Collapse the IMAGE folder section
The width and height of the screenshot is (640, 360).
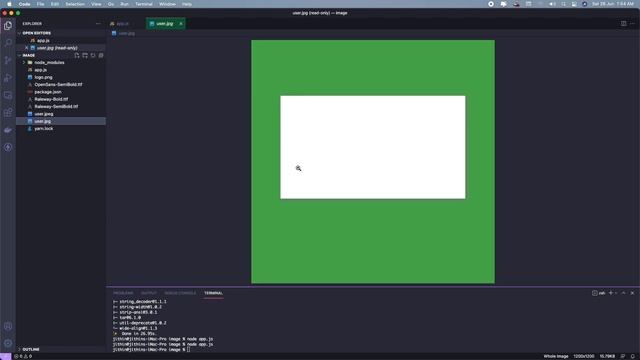tap(29, 55)
